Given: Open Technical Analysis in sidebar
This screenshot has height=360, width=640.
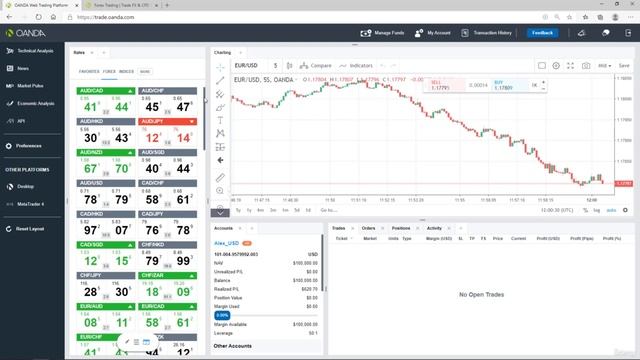Looking at the screenshot, I should tap(31, 51).
